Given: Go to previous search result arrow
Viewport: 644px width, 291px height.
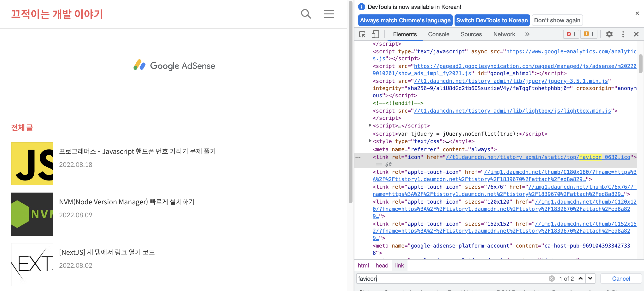Looking at the screenshot, I should 581,279.
